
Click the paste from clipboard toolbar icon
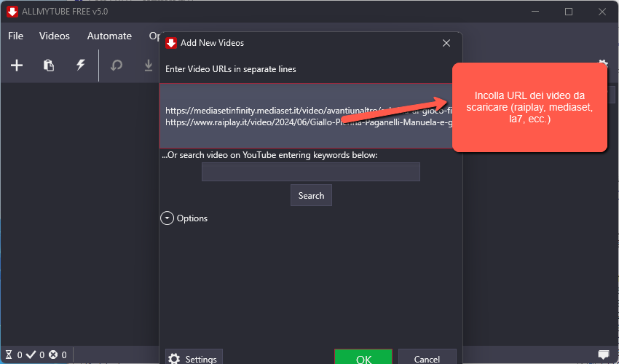[49, 65]
